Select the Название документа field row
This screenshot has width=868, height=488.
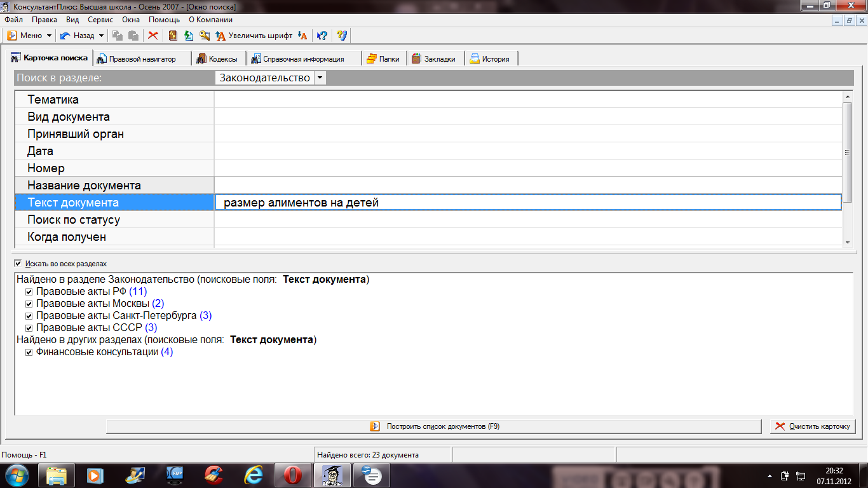[428, 186]
